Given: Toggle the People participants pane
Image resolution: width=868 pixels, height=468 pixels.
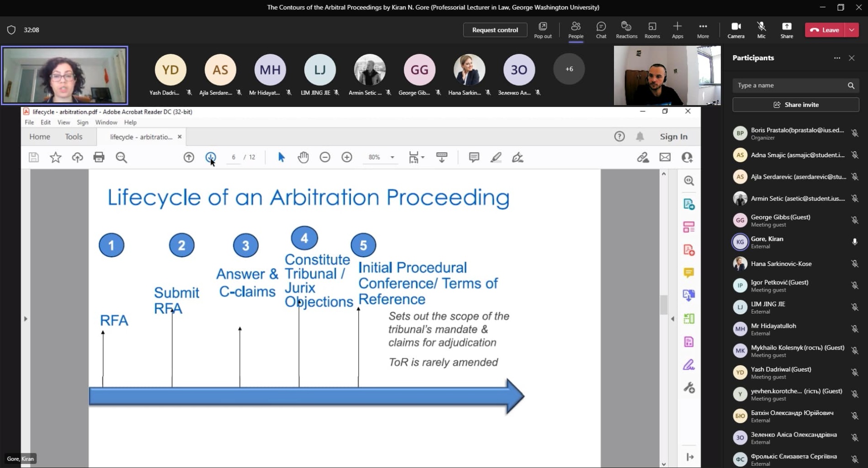Looking at the screenshot, I should pyautogui.click(x=576, y=30).
